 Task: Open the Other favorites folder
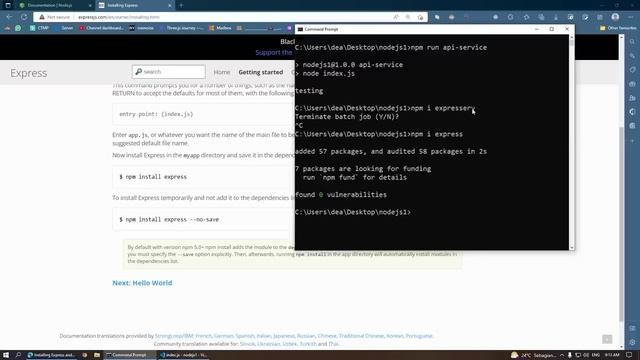(618, 28)
